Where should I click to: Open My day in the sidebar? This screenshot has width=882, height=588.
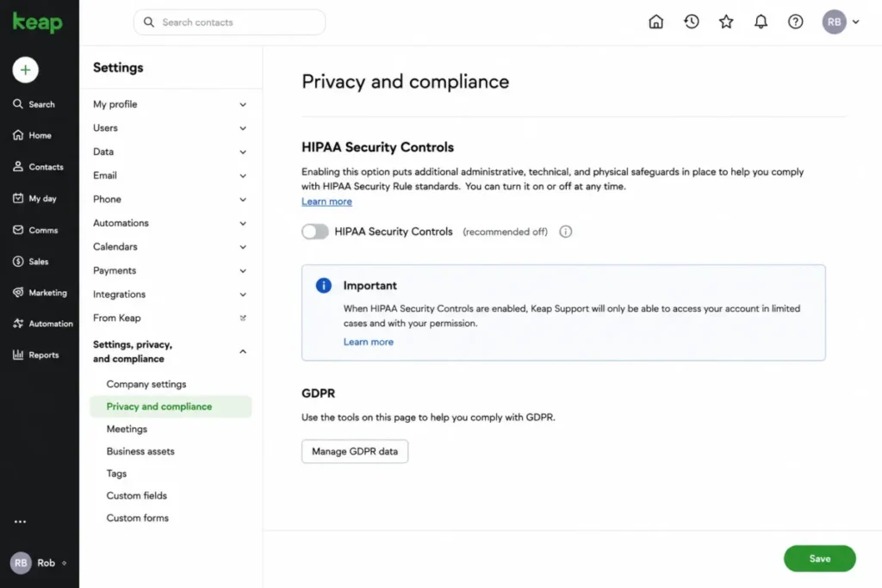[34, 198]
